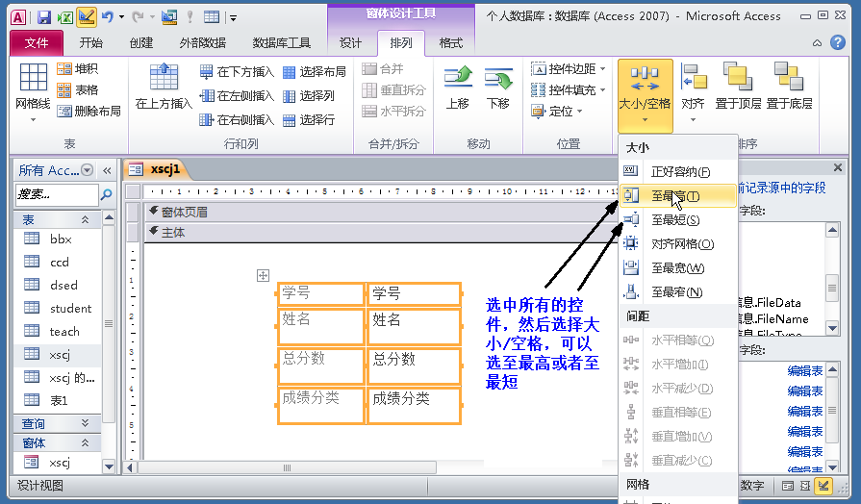861x504 pixels.
Task: Switch to Database Tools (数据库工具) tab
Action: click(x=281, y=43)
